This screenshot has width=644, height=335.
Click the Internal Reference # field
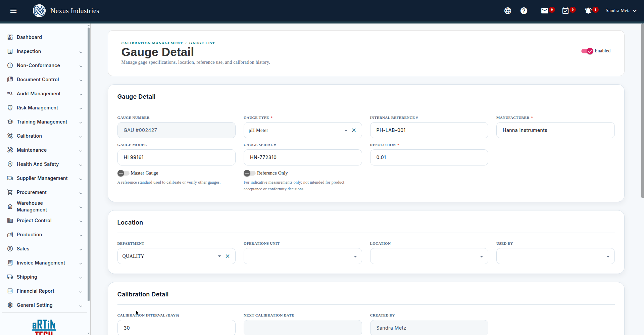click(429, 130)
